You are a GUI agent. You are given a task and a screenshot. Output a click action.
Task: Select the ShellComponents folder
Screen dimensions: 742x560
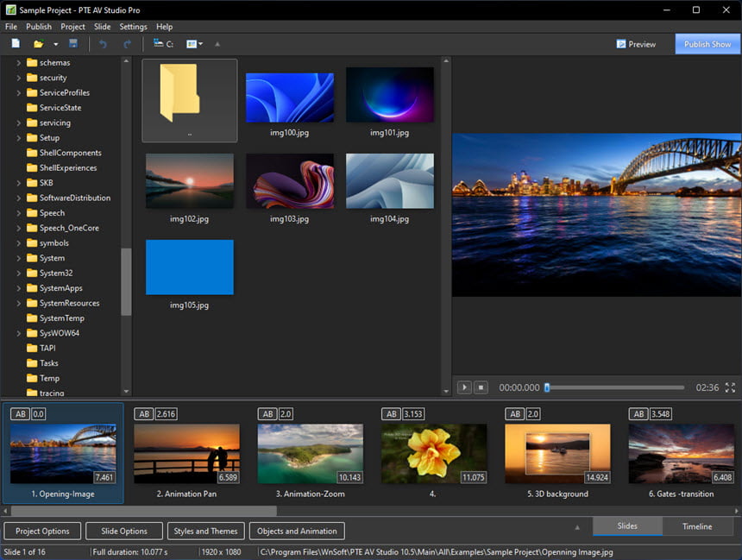64,153
